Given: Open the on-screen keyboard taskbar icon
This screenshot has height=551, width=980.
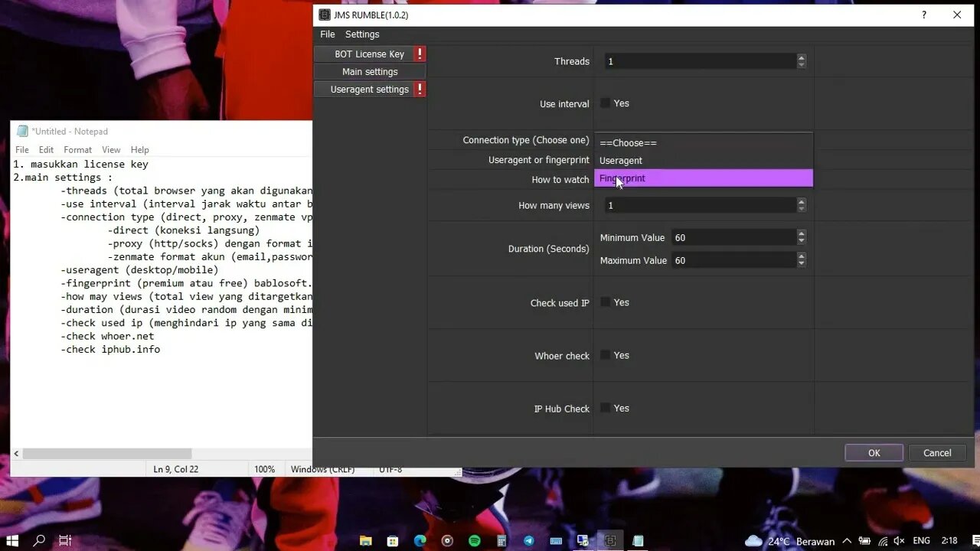Looking at the screenshot, I should (556, 540).
